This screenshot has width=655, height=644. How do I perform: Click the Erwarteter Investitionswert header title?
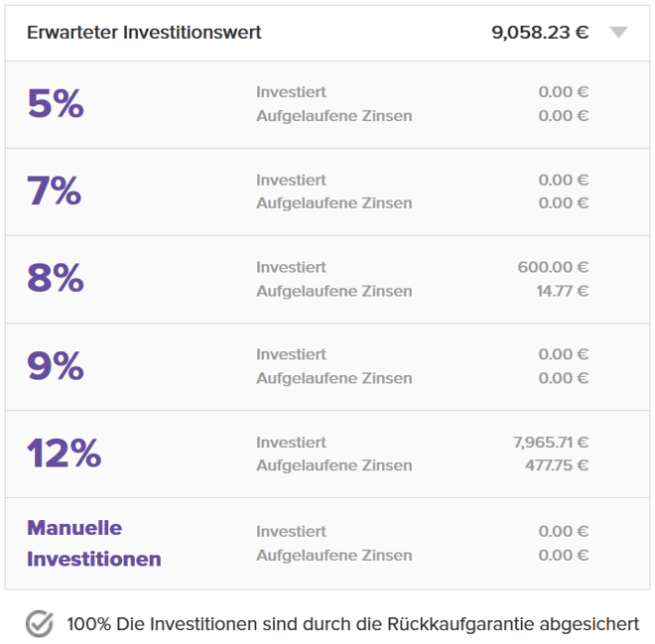144,33
